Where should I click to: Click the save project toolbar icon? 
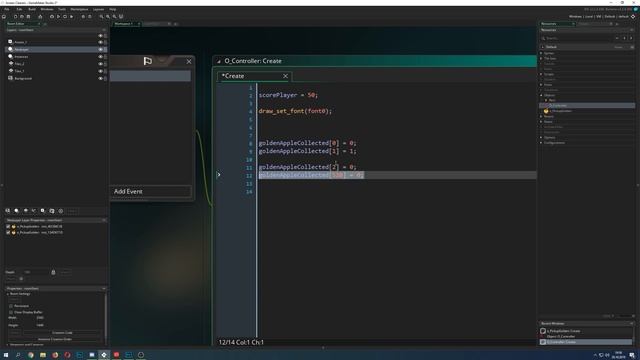29,17
